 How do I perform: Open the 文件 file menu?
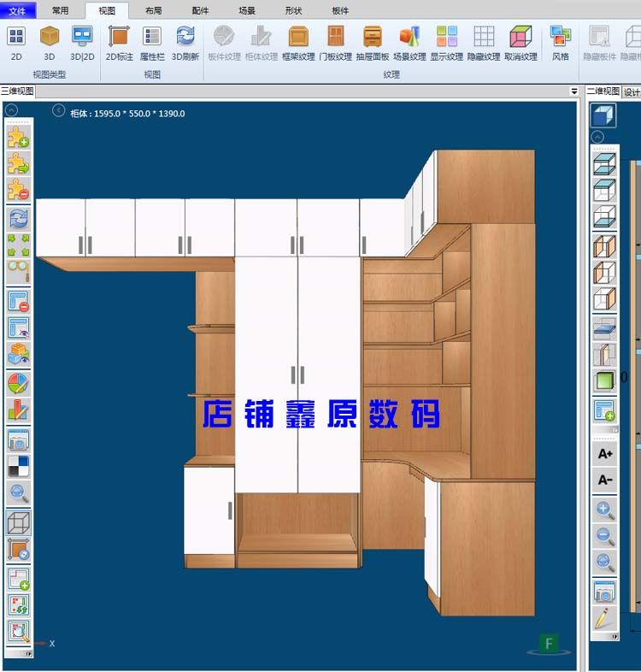point(18,11)
